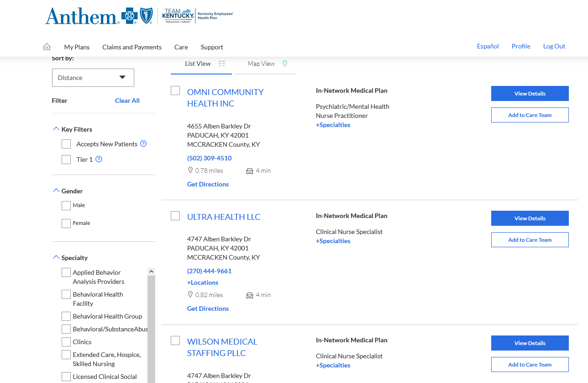Open Claims and Payments menu
This screenshot has height=383, width=588.
[132, 47]
